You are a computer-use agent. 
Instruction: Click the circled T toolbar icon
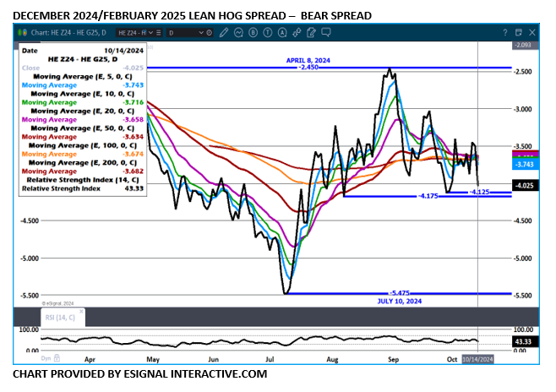(x=270, y=32)
